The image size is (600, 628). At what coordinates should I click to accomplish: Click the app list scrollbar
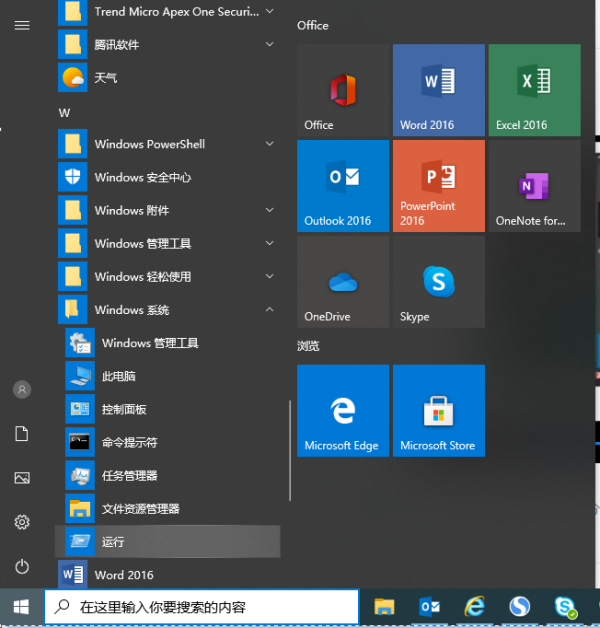tap(290, 451)
